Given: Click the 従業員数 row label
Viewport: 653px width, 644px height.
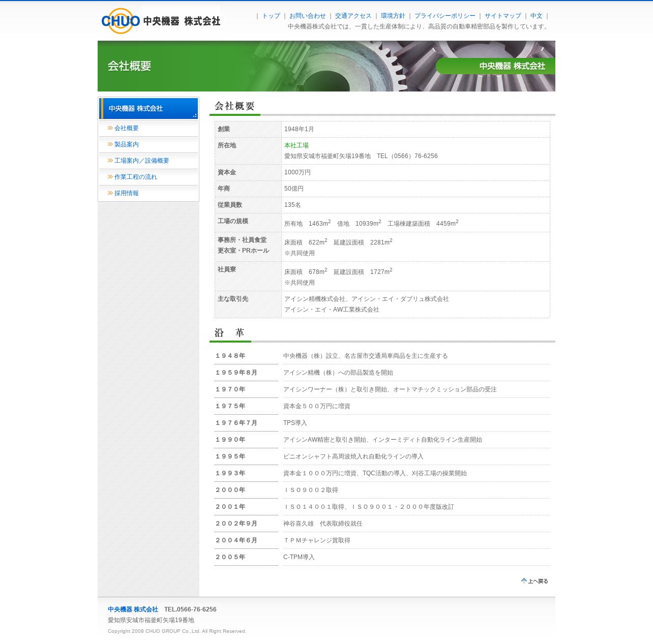Looking at the screenshot, I should pos(230,205).
